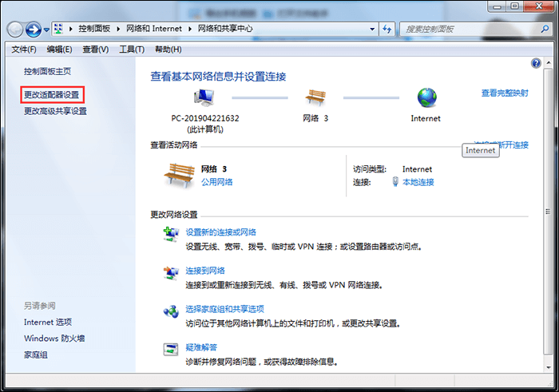
Task: Maximize the window
Action: coord(514,6)
